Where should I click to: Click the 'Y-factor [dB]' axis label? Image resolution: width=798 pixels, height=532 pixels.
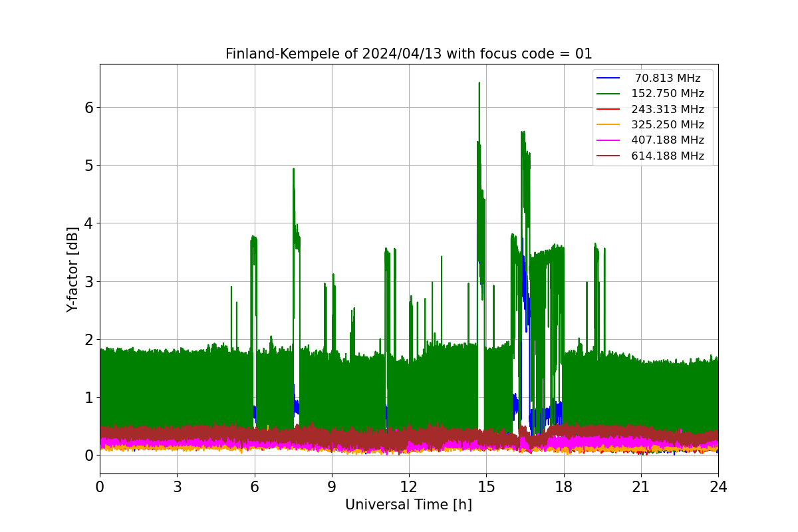72,269
